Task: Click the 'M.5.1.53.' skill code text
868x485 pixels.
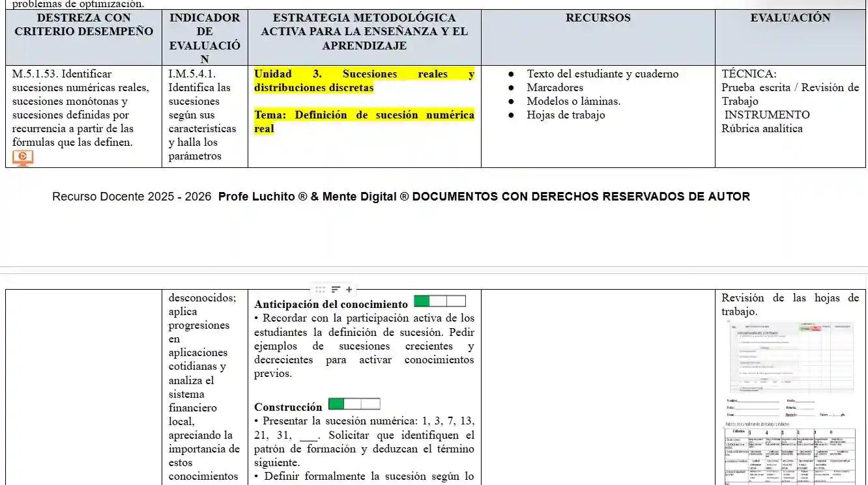Action: coord(35,74)
